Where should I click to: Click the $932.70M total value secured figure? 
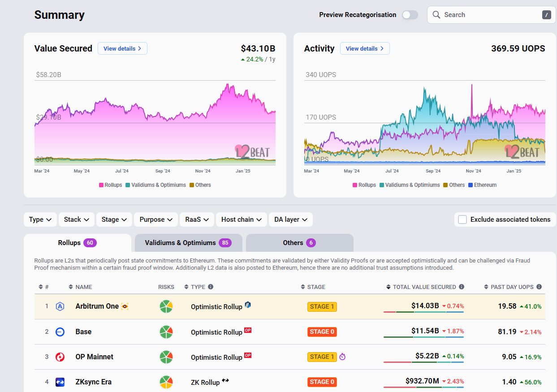pos(422,381)
